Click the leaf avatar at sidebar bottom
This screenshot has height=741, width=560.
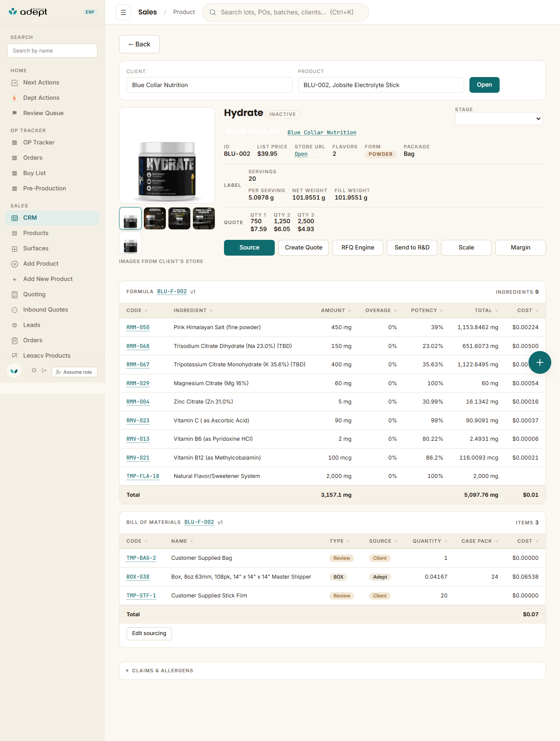click(x=14, y=371)
